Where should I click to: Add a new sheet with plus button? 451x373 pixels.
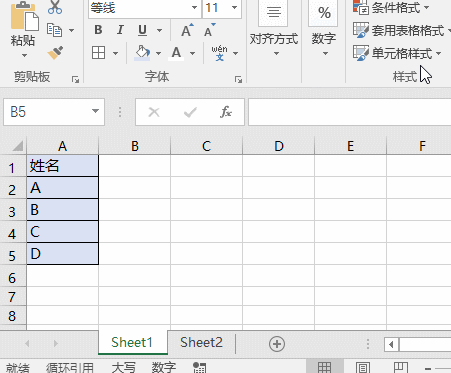click(277, 344)
